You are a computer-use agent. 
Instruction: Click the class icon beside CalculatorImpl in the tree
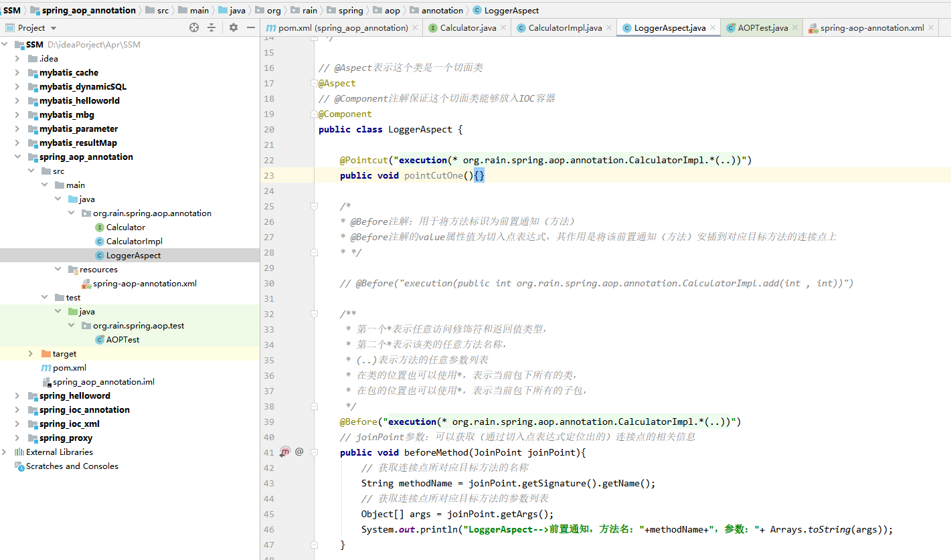100,242
